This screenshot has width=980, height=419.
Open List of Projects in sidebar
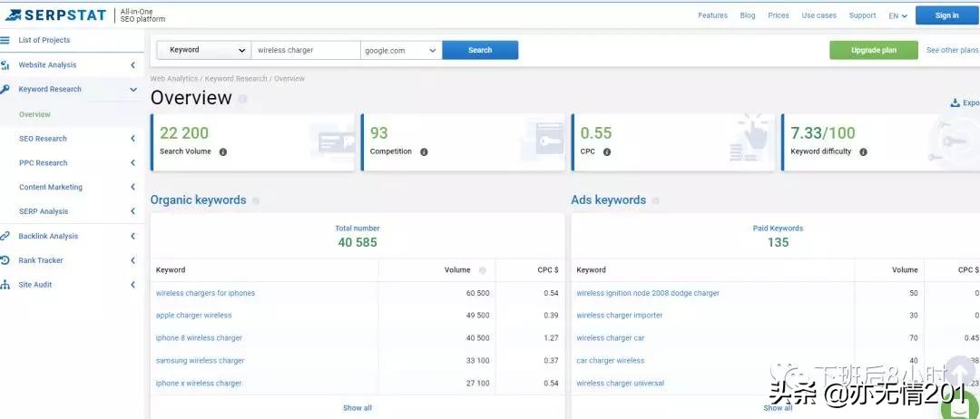click(x=44, y=40)
